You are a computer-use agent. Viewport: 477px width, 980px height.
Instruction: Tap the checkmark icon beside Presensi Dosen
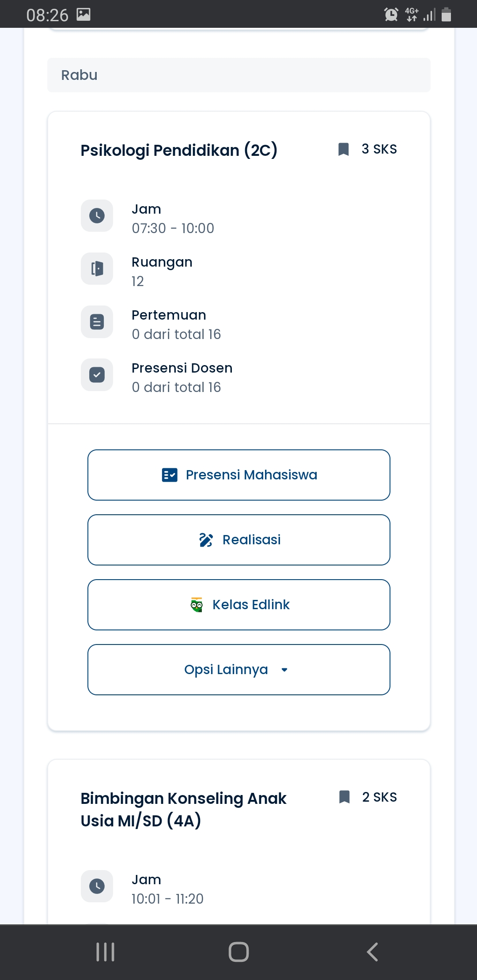[97, 375]
